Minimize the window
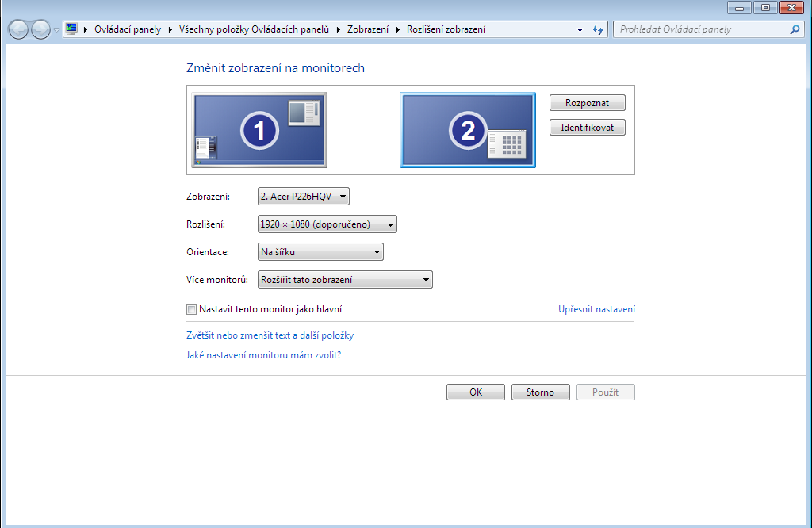Screen dimensions: 812x528 [x=739, y=8]
